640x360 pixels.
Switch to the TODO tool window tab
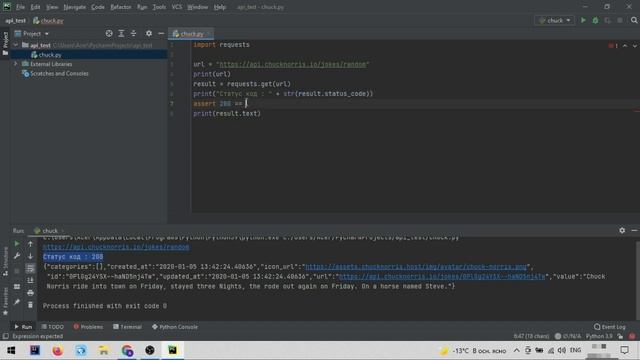pos(53,327)
